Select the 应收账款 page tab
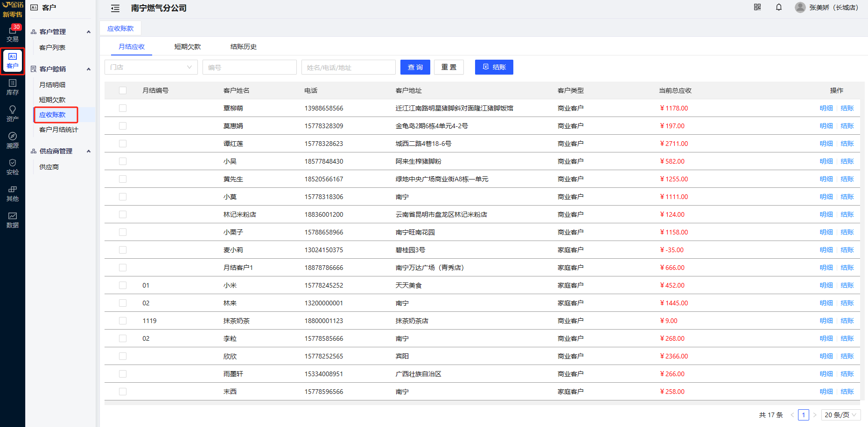868x427 pixels. coord(120,28)
